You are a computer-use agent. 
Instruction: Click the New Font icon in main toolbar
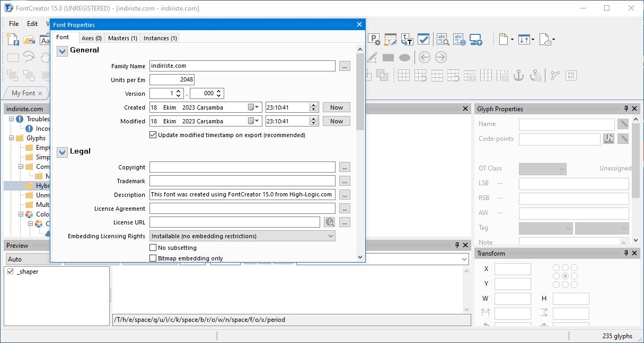13,39
